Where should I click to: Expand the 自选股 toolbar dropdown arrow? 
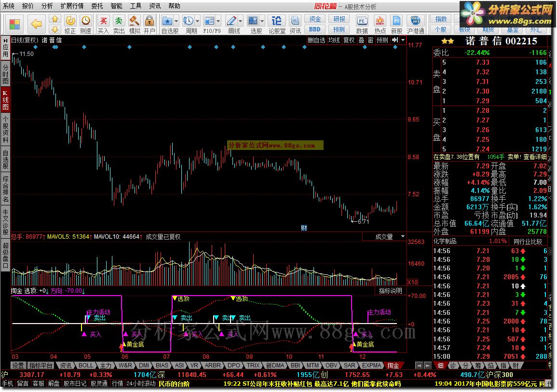(x=176, y=21)
